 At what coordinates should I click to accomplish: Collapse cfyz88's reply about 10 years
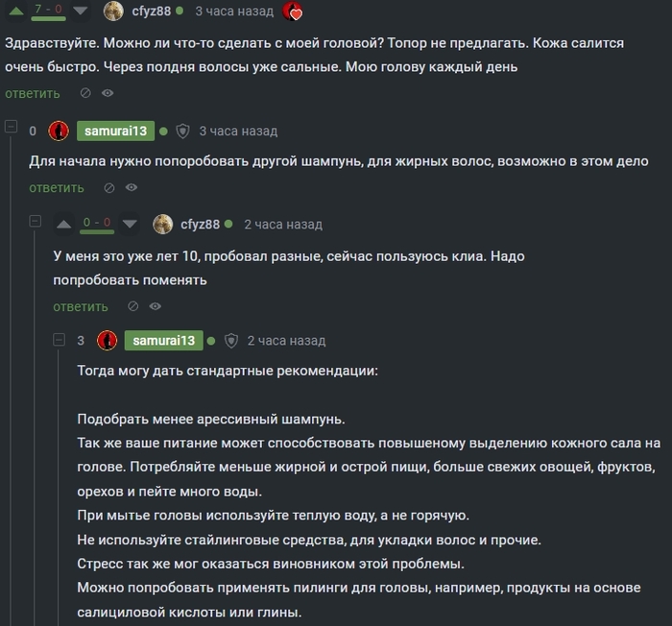[35, 222]
